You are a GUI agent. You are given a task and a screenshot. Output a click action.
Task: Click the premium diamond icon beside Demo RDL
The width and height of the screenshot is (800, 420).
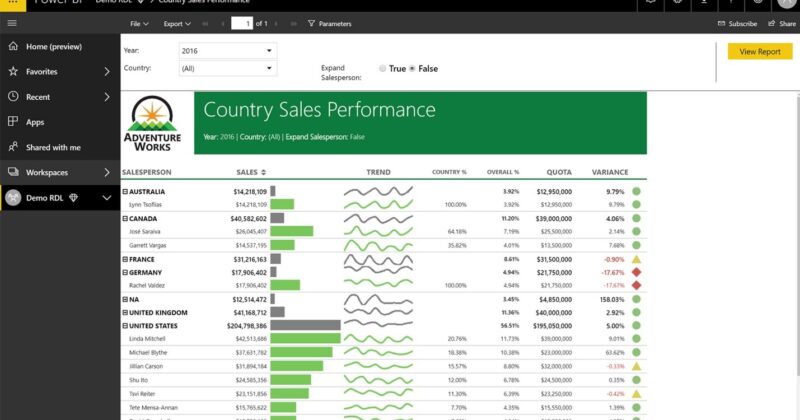click(x=73, y=197)
